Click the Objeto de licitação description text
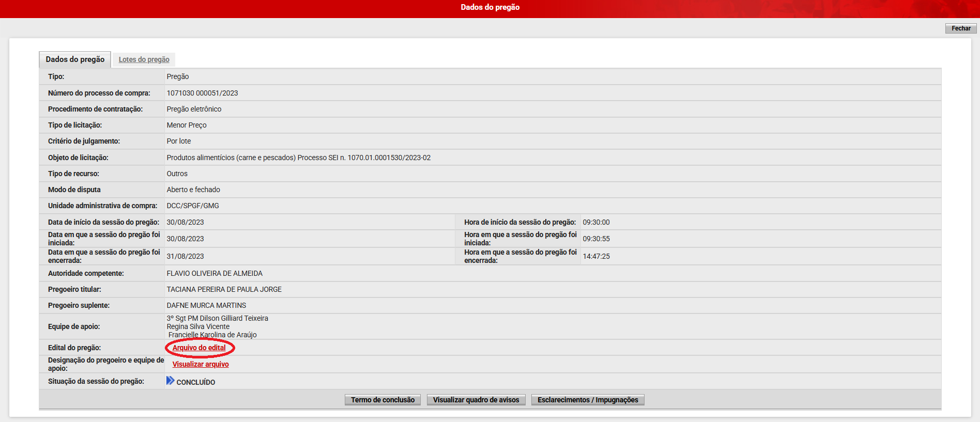This screenshot has height=422, width=980. (298, 158)
